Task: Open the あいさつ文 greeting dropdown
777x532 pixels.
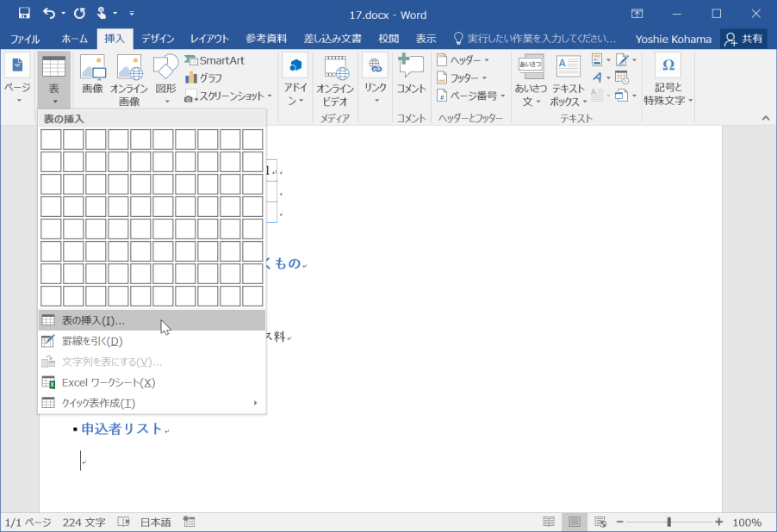Action: (x=531, y=80)
